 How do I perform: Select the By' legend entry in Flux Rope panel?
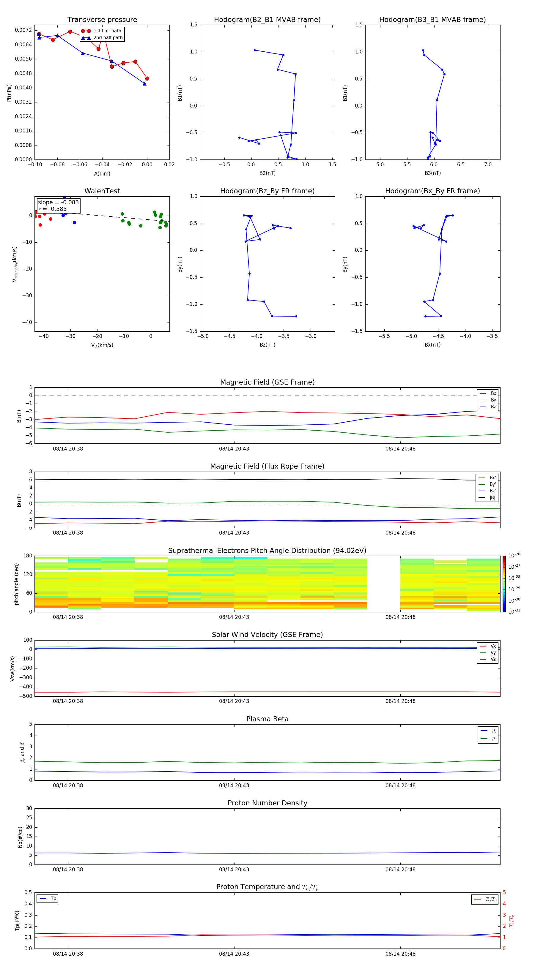pyautogui.click(x=487, y=484)
